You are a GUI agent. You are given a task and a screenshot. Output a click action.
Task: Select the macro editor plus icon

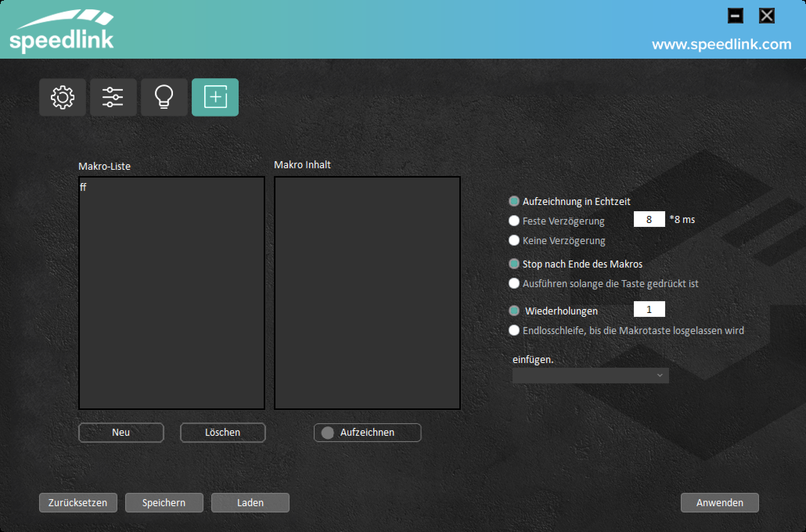point(215,97)
